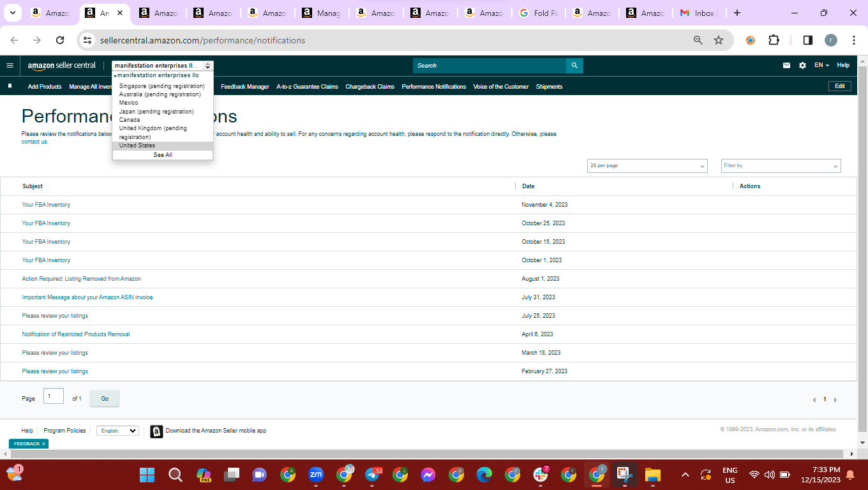Open Microsoft Edge from the taskbar

pos(484,475)
